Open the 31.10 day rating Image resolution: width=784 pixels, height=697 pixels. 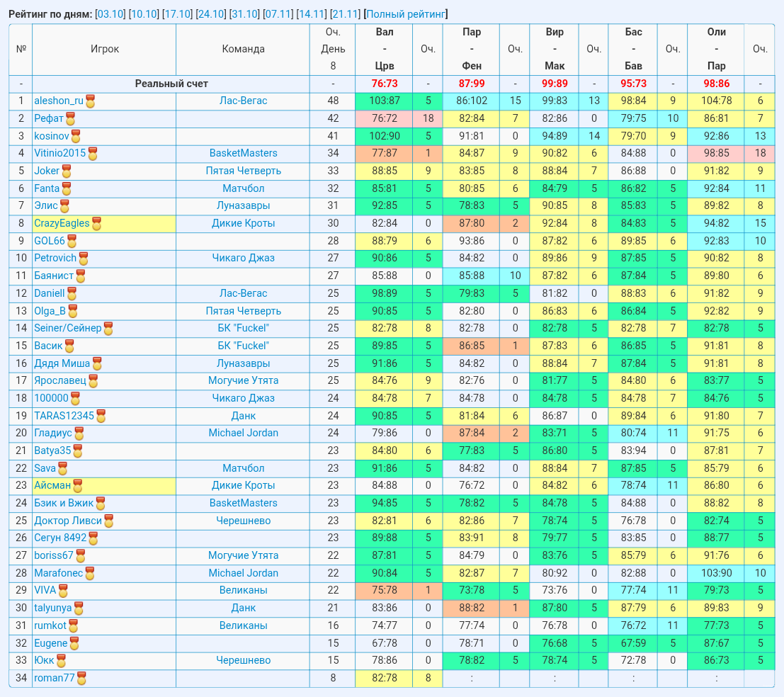pyautogui.click(x=244, y=14)
